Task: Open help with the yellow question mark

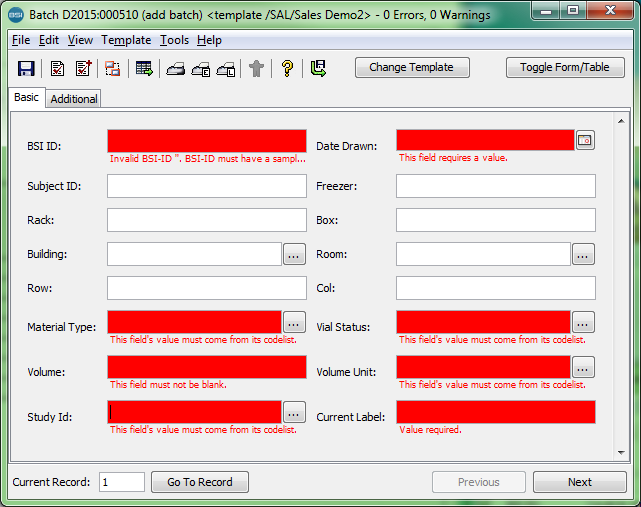Action: pyautogui.click(x=287, y=68)
